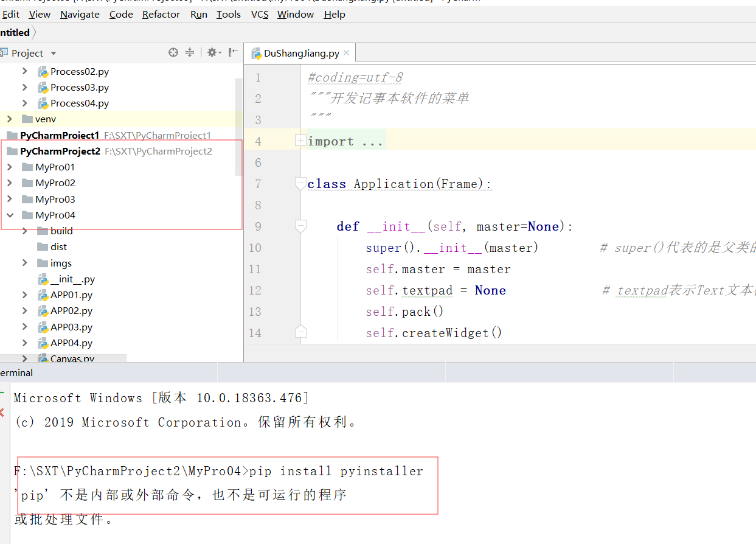
Task: Click the 'pip install pyinstaller' command line
Action: pos(336,471)
